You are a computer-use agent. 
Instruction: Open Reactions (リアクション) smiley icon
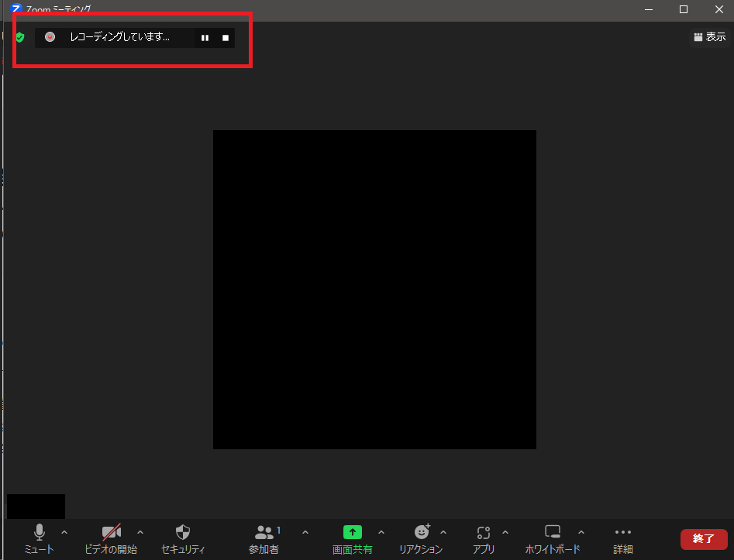click(x=421, y=533)
